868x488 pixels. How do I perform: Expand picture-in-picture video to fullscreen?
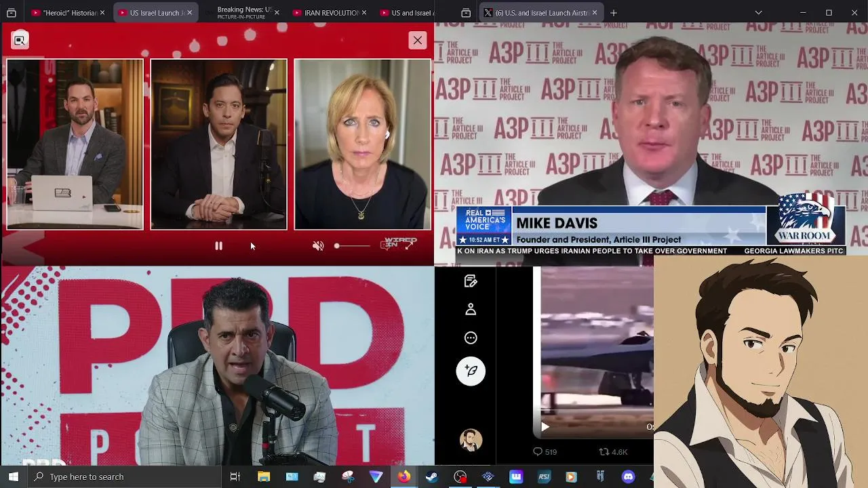tap(409, 245)
